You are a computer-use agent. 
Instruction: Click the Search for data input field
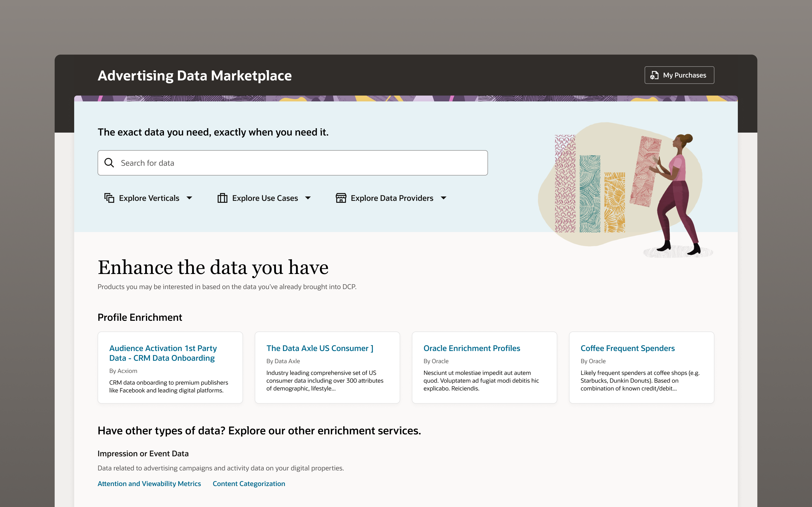292,163
